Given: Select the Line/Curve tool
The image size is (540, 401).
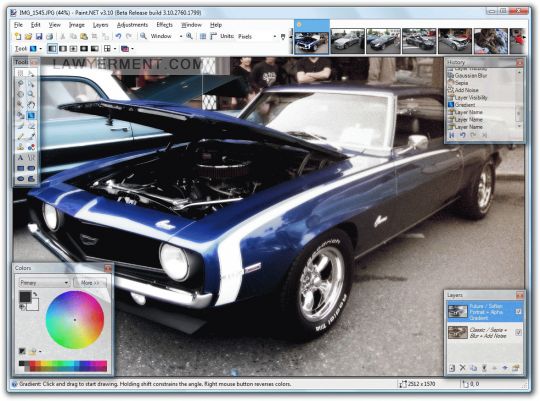Looking at the screenshot, I should tap(31, 158).
